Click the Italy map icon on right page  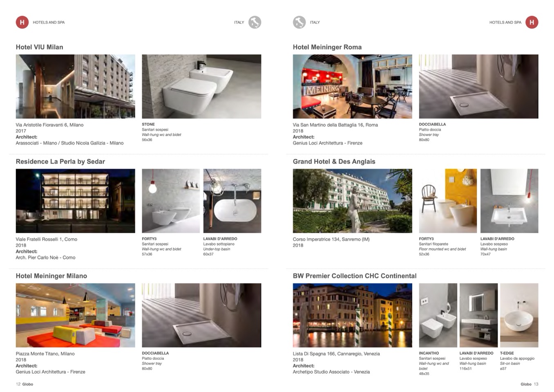tap(299, 22)
